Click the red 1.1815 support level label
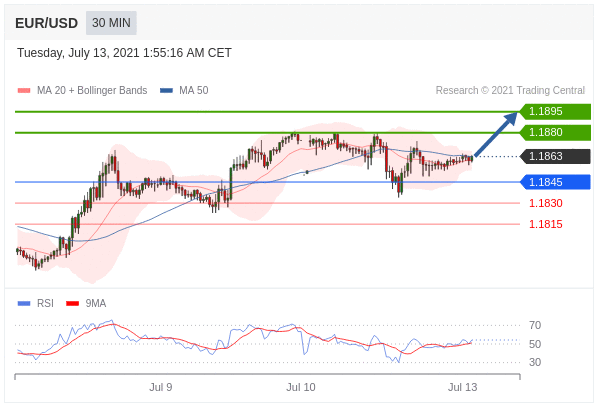600x407 pixels. click(545, 224)
